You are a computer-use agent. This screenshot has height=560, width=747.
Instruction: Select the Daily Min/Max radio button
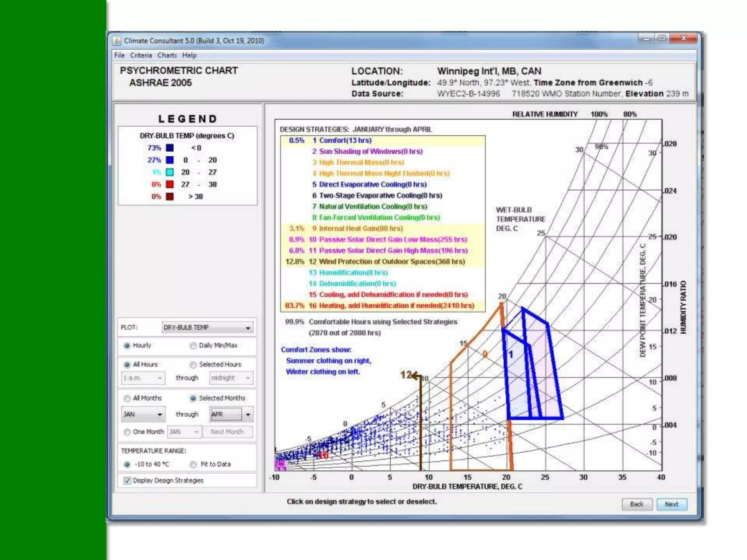(x=193, y=346)
